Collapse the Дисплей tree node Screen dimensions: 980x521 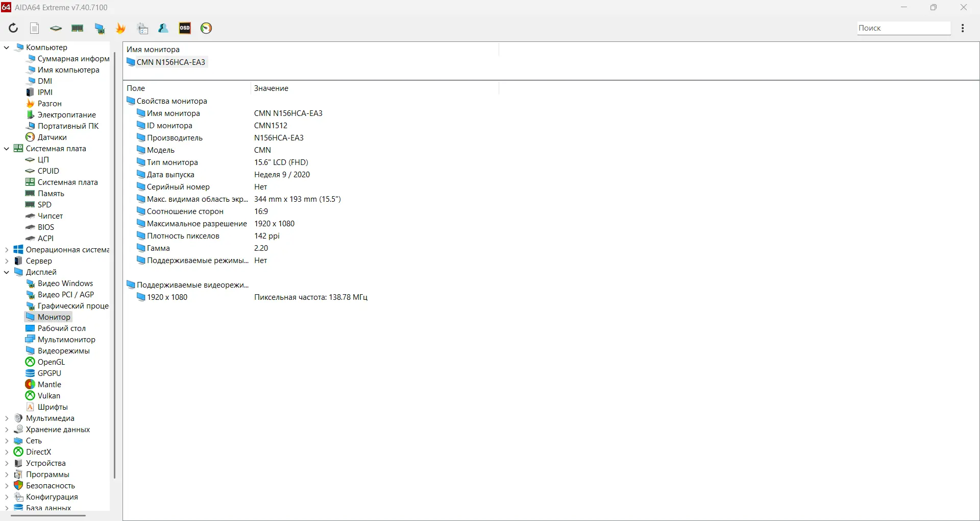7,272
